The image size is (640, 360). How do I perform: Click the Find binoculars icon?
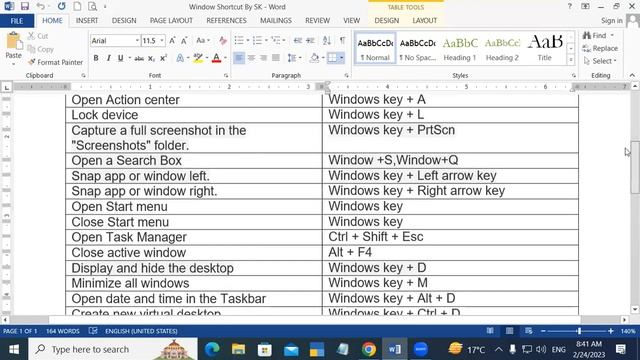tap(587, 36)
